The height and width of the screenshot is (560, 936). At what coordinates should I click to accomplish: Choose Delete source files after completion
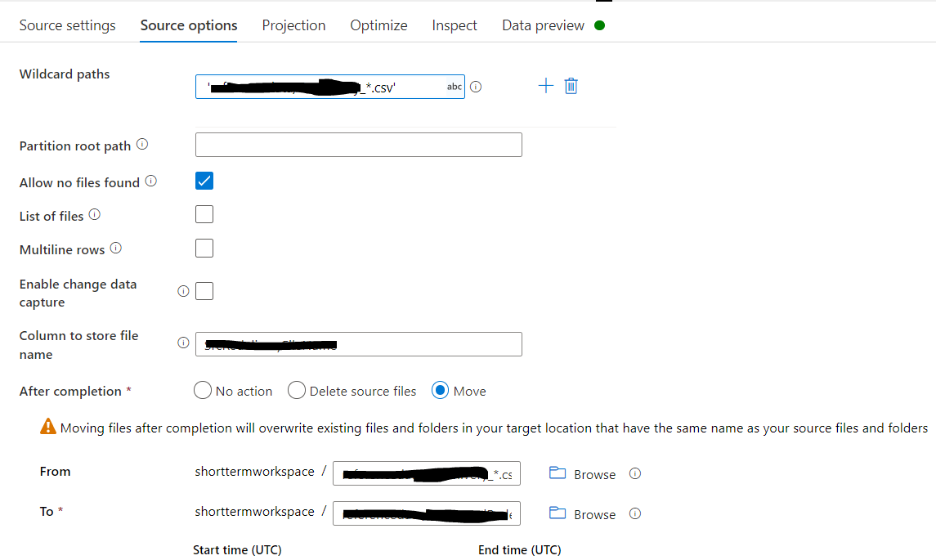pos(297,390)
